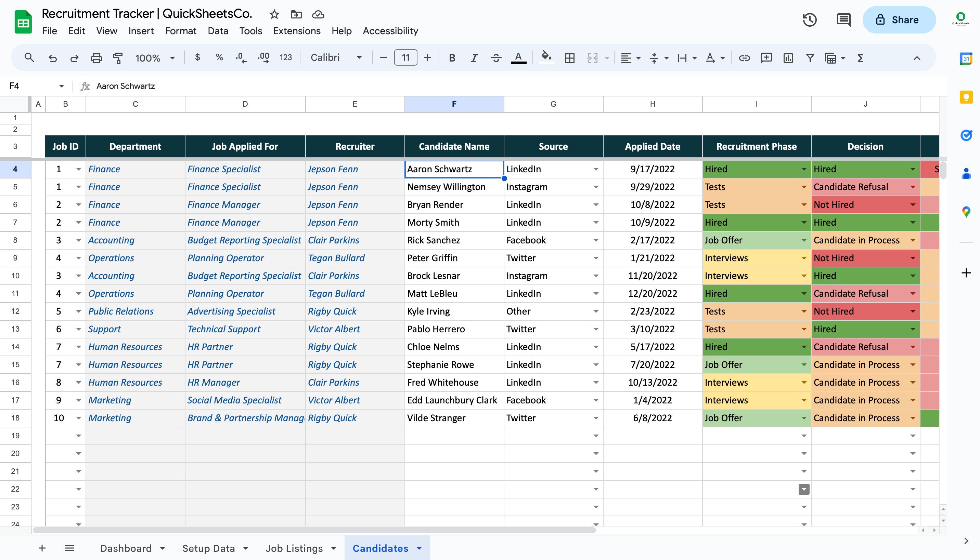Toggle strikethrough formatting
The width and height of the screenshot is (980, 560).
point(496,58)
